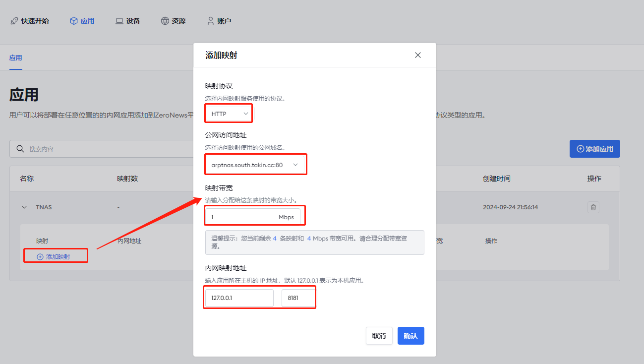The width and height of the screenshot is (644, 364).
Task: Click the 确认 button
Action: click(x=411, y=336)
